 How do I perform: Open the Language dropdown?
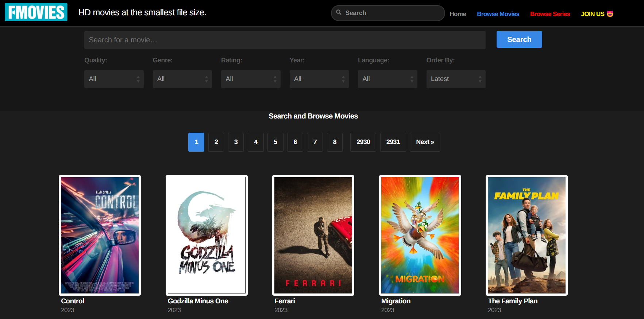click(387, 79)
